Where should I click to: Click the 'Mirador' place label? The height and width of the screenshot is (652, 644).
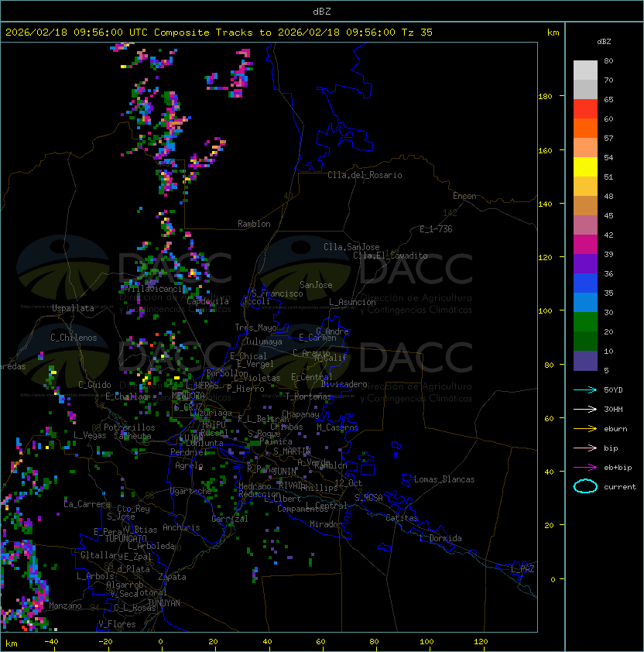pyautogui.click(x=327, y=524)
